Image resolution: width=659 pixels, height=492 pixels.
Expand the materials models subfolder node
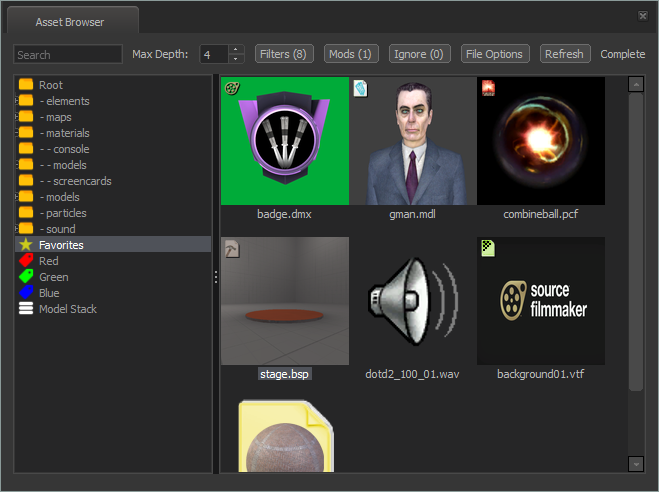click(17, 165)
